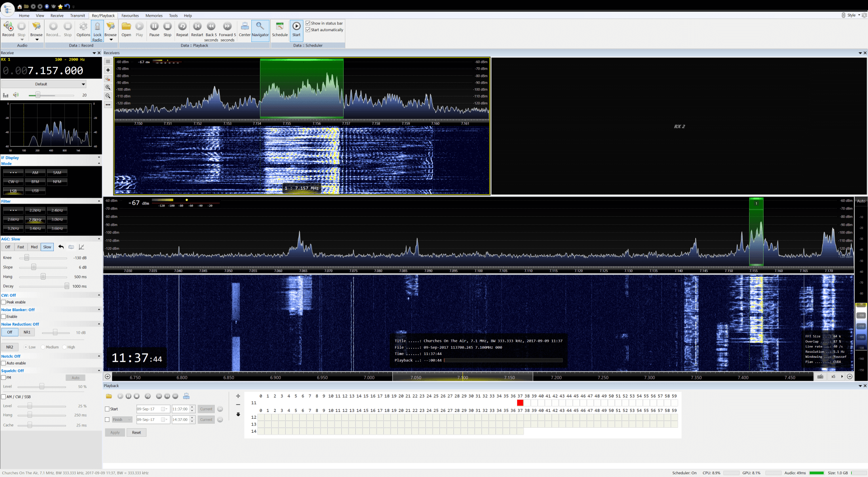This screenshot has height=477, width=868.
Task: Click the Reset button in Playback panel
Action: pos(136,432)
